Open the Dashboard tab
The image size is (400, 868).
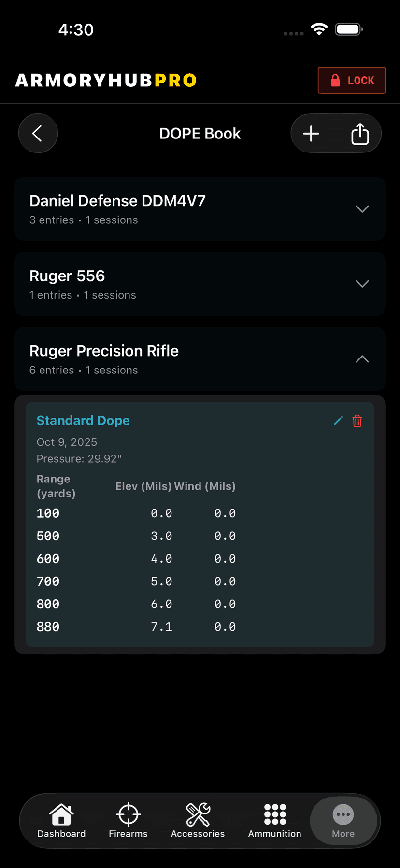click(61, 821)
